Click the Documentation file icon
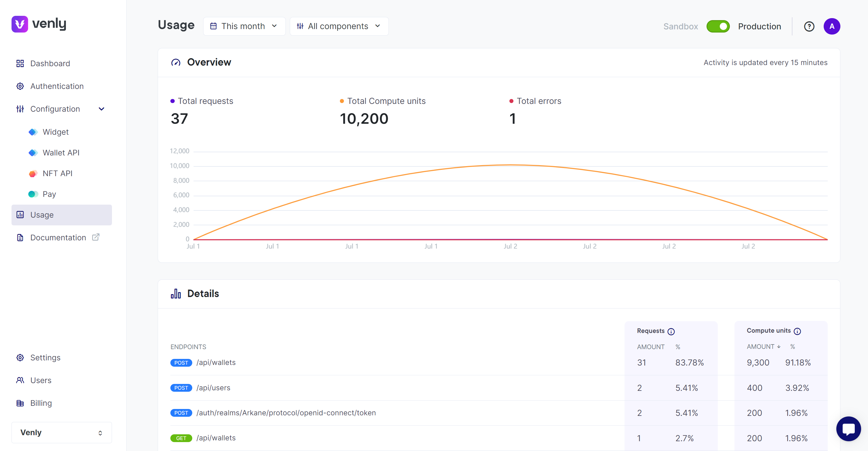Viewport: 868px width, 451px height. coord(20,238)
